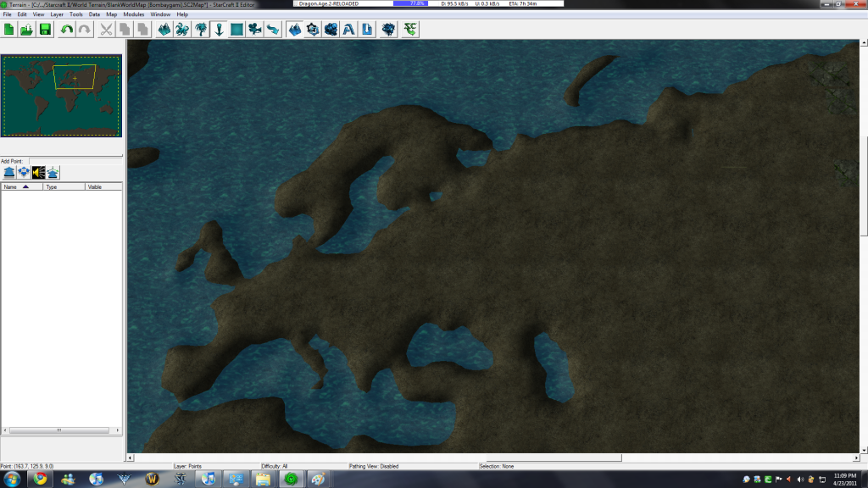This screenshot has width=868, height=488.
Task: Click the map viewport vertical scrollbar thumb
Action: coord(864,186)
